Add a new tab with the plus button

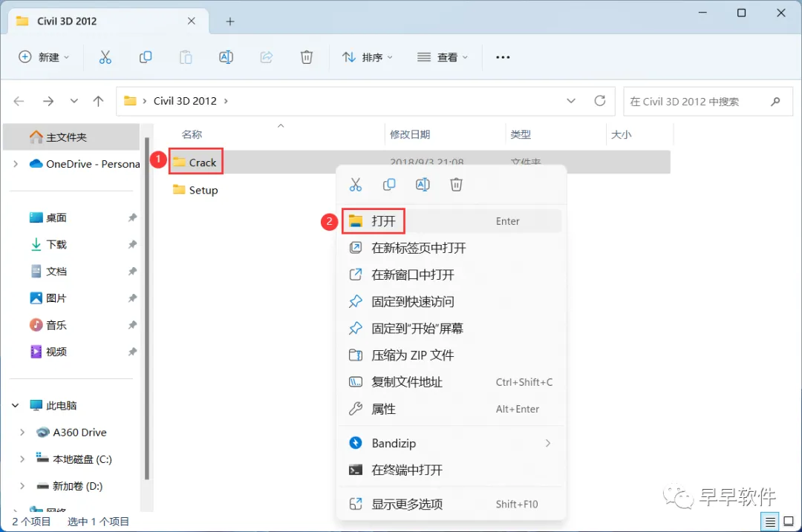tap(230, 22)
